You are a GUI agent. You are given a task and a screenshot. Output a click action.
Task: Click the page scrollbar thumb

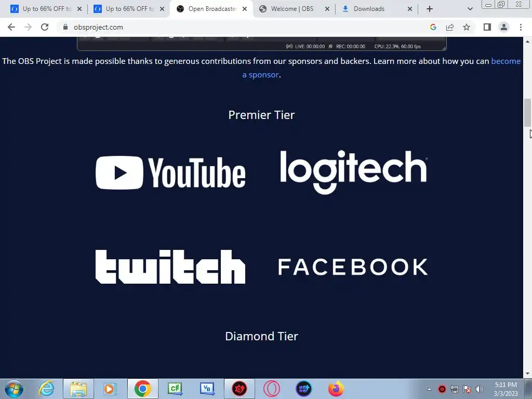(528, 112)
